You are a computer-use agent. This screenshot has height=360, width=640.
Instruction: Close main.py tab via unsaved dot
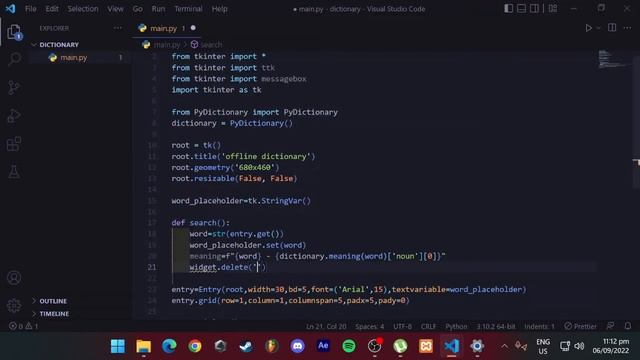[193, 28]
